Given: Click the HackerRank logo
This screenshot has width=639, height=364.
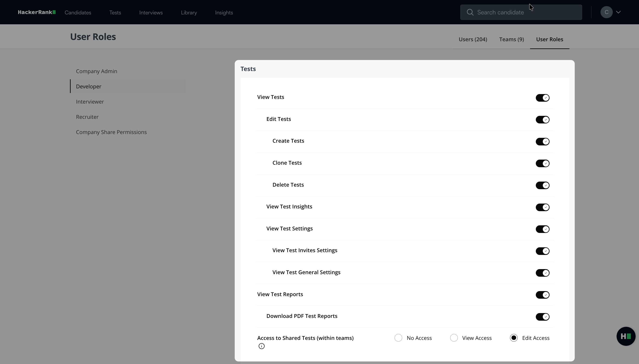Looking at the screenshot, I should click(x=37, y=12).
